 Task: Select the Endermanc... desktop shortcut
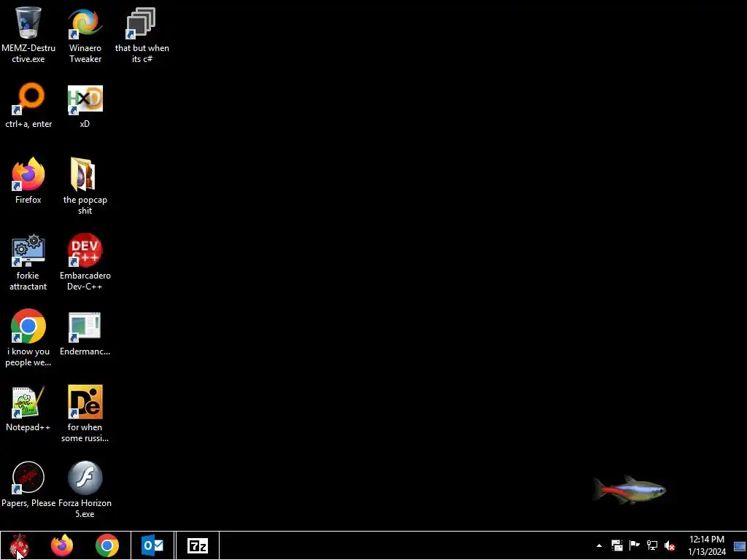click(x=85, y=327)
